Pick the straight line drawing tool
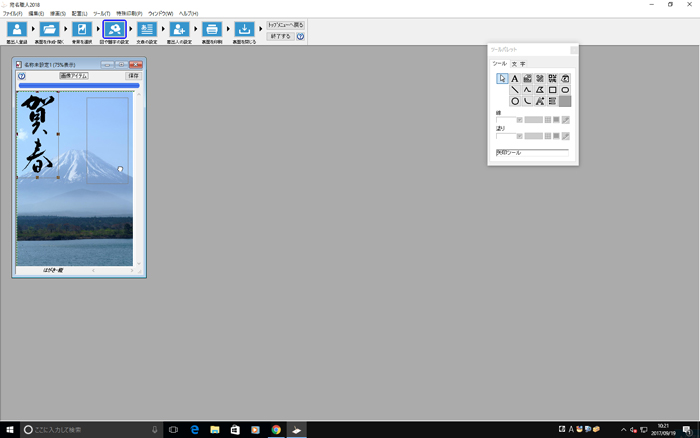This screenshot has height=438, width=700. [x=515, y=89]
